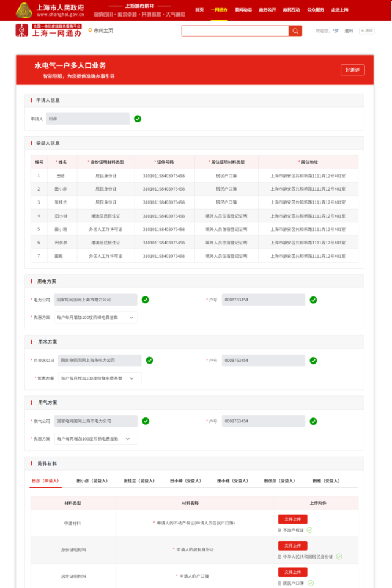Click document icon of 居民身份证 attachment
This screenshot has width=392, height=588.
279,556
